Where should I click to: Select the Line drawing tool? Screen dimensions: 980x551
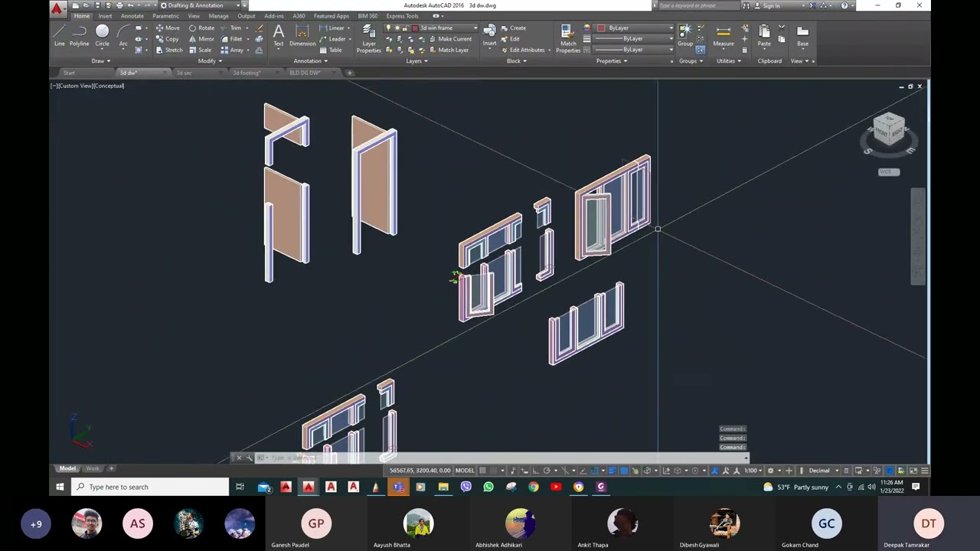pyautogui.click(x=60, y=34)
